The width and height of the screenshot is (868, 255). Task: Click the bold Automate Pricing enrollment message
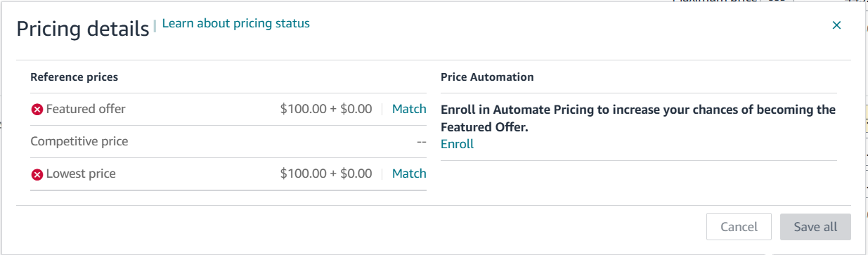[x=638, y=118]
